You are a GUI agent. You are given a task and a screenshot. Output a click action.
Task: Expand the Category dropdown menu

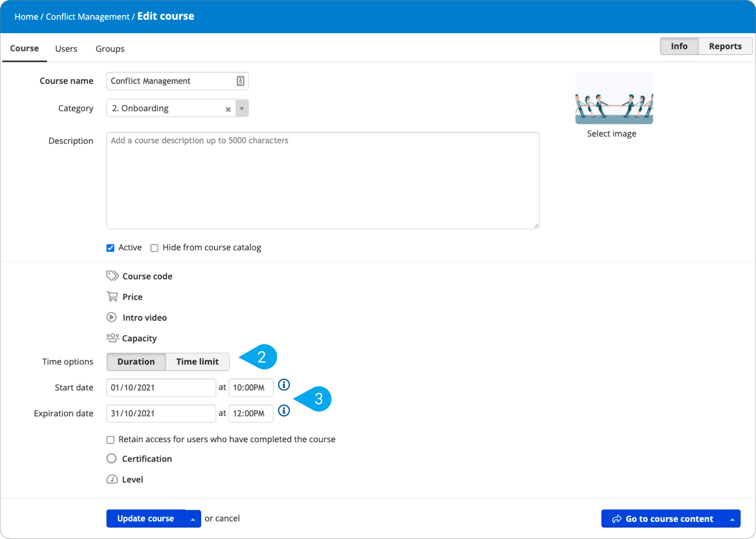coord(242,108)
